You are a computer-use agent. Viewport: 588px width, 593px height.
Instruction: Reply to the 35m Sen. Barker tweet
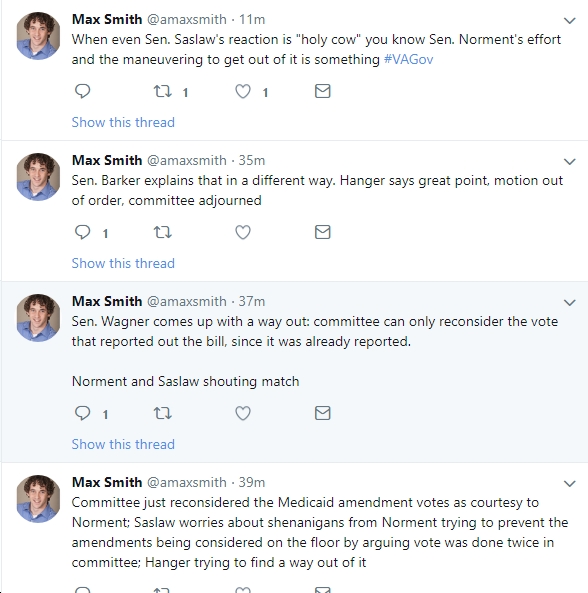coord(82,232)
